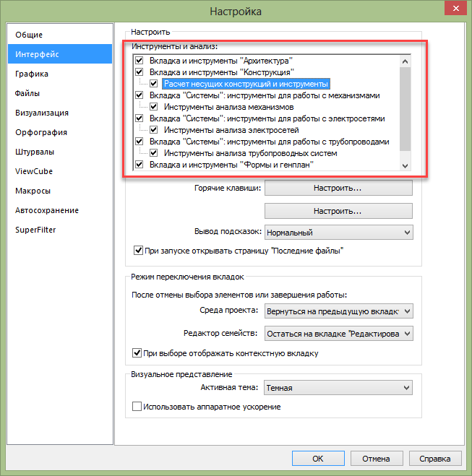Viewport: 472px width, 476px height.
Task: Open the Визуализация category
Action: [60, 113]
